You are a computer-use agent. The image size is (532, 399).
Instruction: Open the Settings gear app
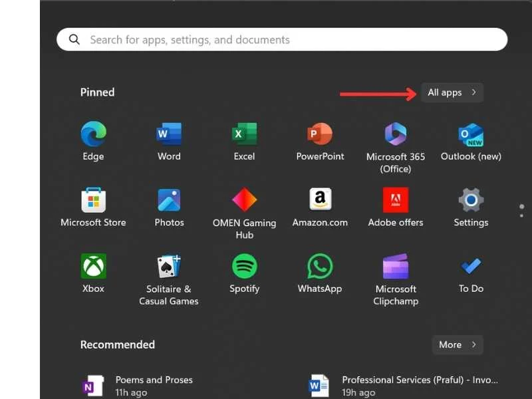(x=471, y=200)
